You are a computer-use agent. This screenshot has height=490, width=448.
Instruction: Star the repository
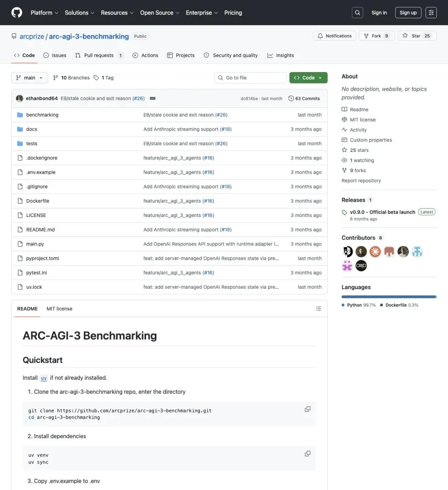click(x=417, y=36)
